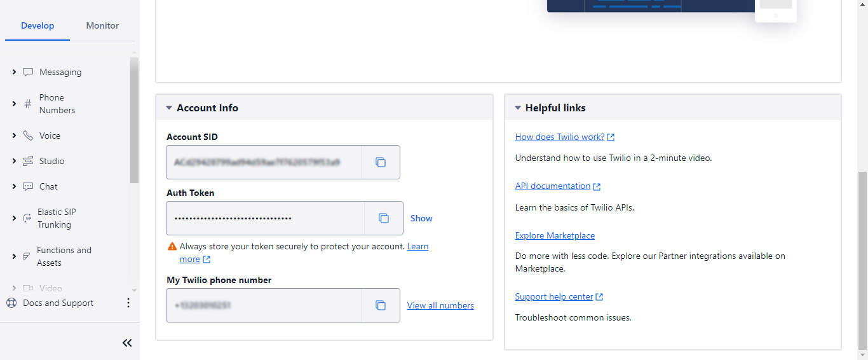Select the Develop tab
This screenshot has width=868, height=360.
click(x=37, y=26)
